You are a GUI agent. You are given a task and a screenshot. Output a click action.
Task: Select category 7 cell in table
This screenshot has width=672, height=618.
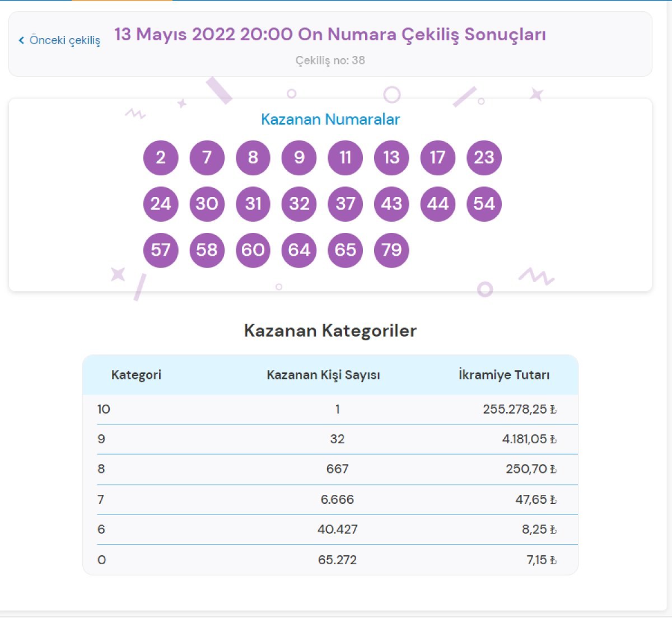[101, 499]
